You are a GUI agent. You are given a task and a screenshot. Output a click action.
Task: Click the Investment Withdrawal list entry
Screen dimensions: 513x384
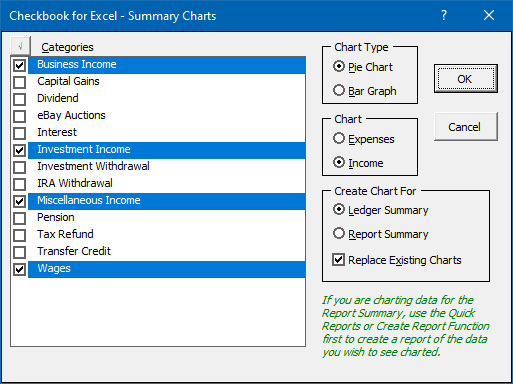tap(93, 166)
